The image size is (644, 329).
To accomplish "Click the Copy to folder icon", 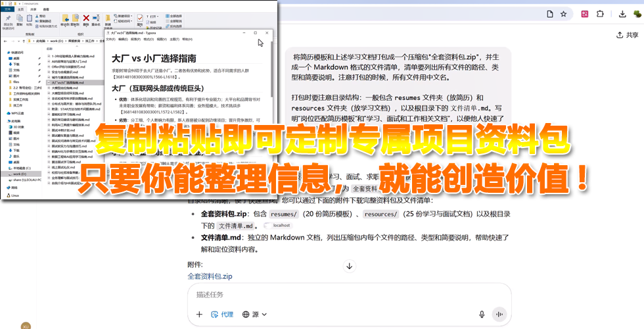I will (75, 18).
